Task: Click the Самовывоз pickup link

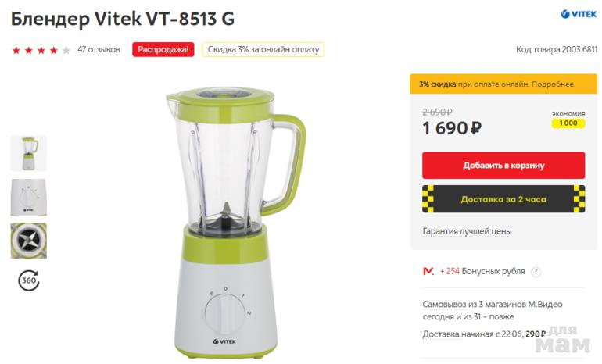Action: click(444, 304)
